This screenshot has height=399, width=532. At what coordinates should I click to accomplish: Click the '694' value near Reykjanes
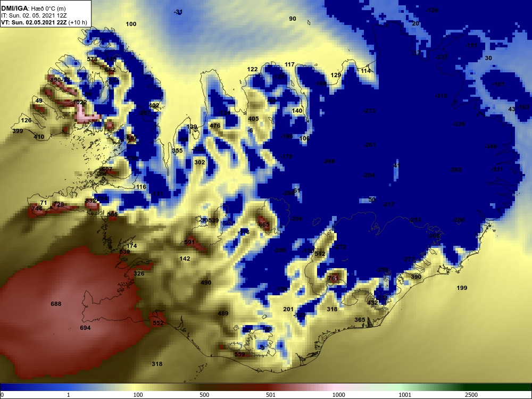(x=85, y=328)
